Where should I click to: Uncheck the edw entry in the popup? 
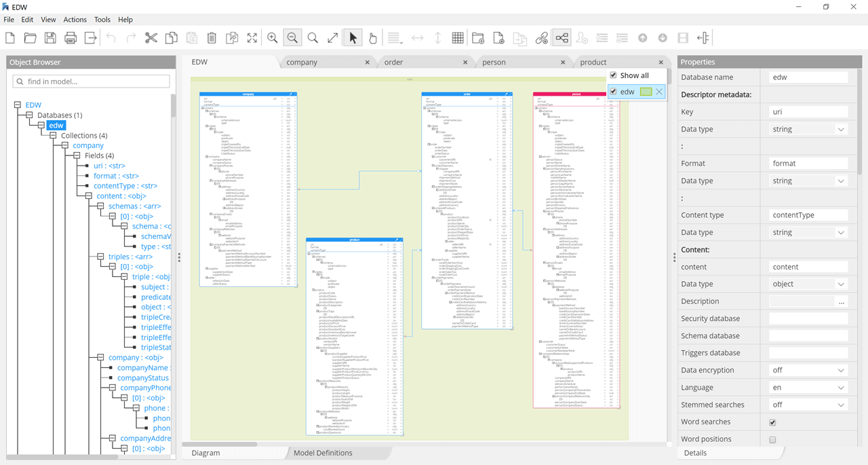point(613,91)
